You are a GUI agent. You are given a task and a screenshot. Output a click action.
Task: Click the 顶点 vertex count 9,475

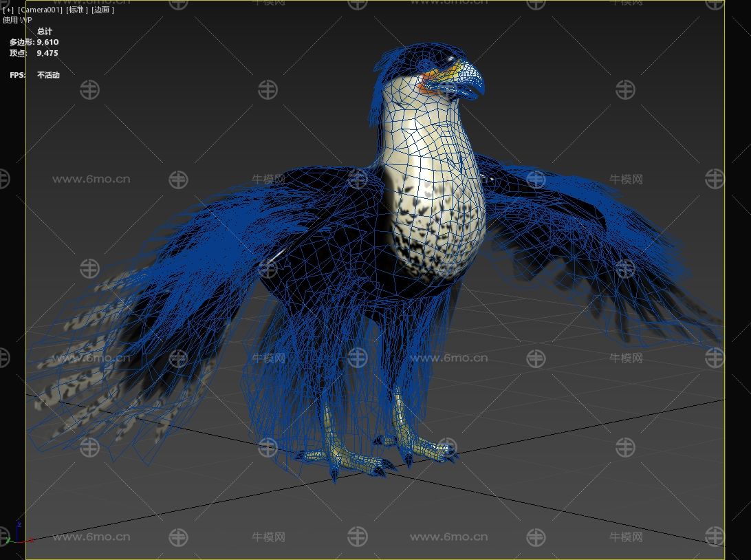click(x=47, y=53)
